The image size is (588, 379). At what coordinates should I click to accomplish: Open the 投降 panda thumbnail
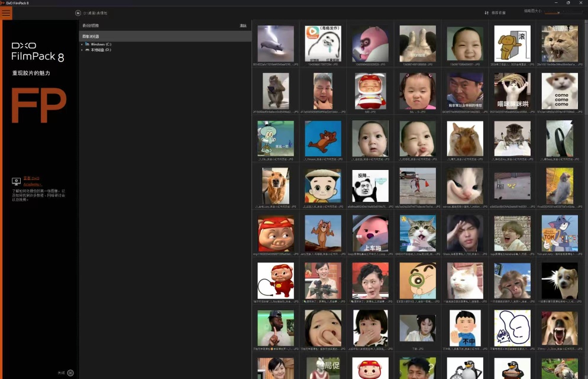click(x=370, y=186)
